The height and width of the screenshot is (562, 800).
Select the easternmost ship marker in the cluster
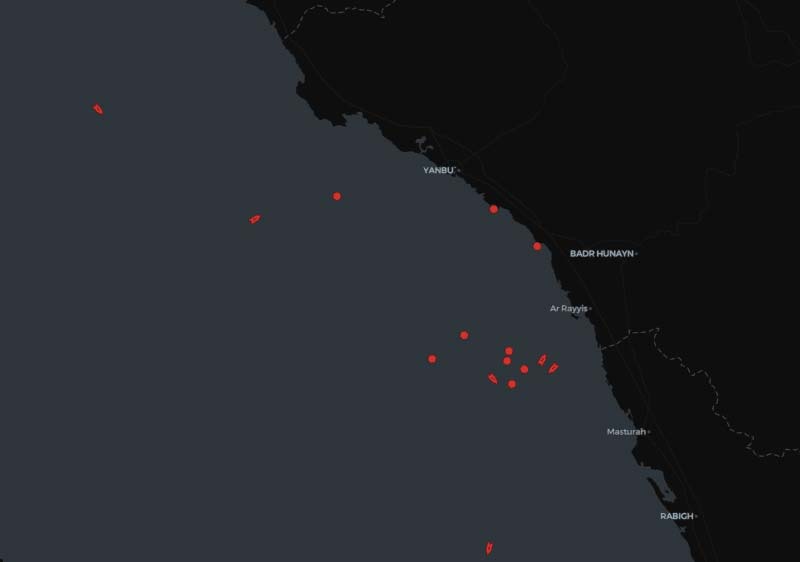(x=553, y=368)
